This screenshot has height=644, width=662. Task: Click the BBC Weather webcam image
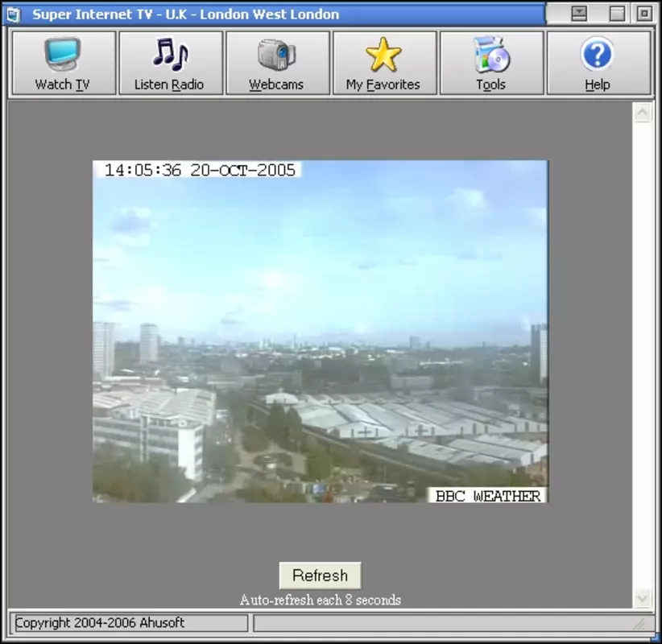click(321, 332)
